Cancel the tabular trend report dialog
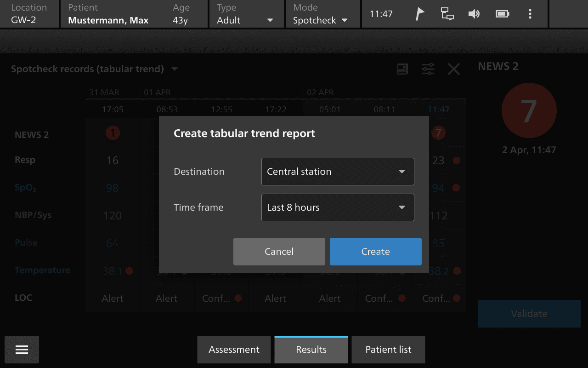 [279, 252]
